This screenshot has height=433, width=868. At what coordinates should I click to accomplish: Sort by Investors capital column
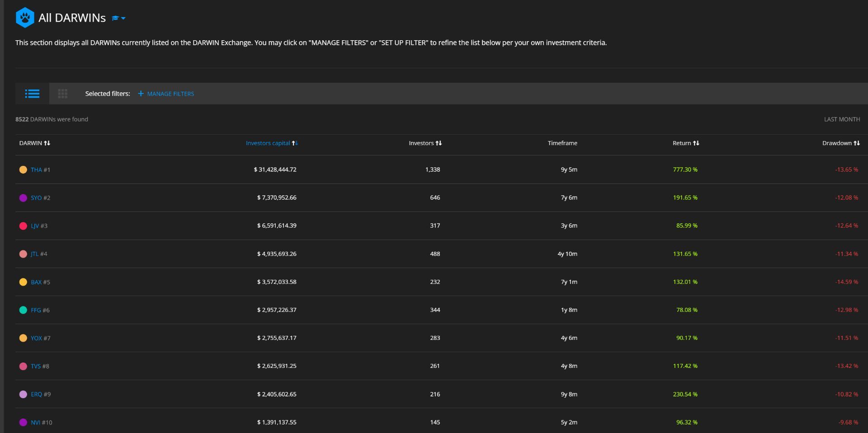[271, 143]
